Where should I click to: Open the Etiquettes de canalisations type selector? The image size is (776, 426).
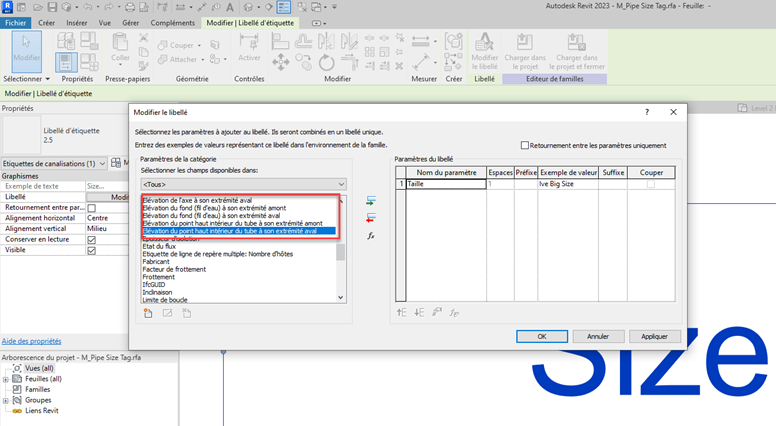[x=54, y=163]
